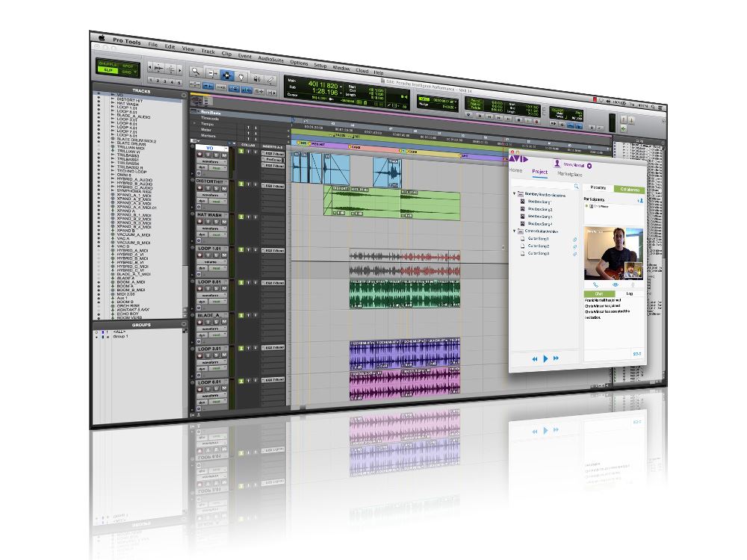Open the Track menu
This screenshot has width=747, height=560.
coord(208,51)
